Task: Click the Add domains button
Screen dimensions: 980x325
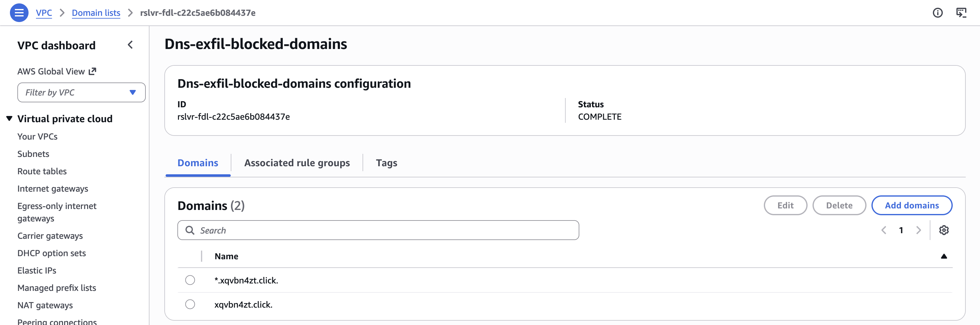Action: pos(911,206)
